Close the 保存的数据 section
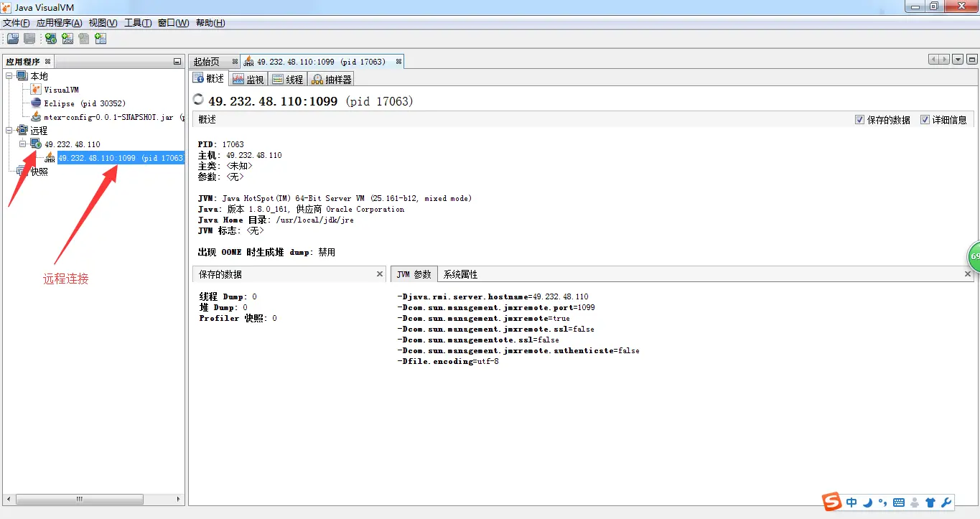The image size is (980, 519). pos(381,274)
